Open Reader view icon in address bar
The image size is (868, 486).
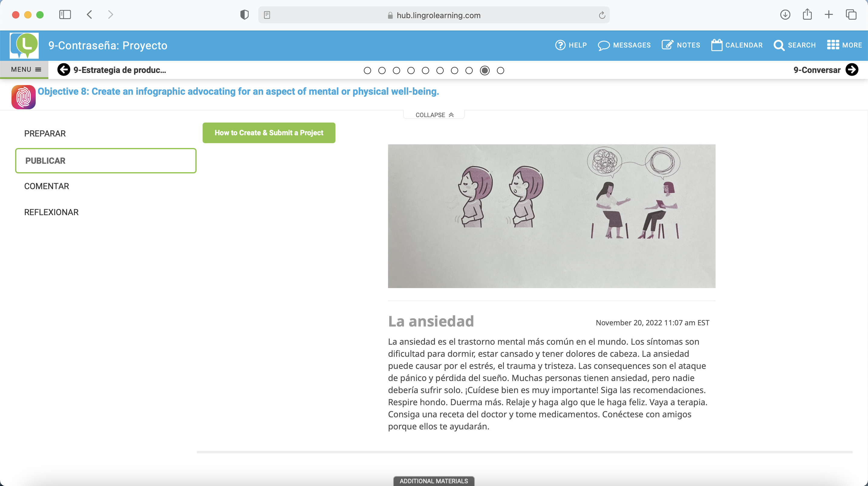click(x=267, y=15)
